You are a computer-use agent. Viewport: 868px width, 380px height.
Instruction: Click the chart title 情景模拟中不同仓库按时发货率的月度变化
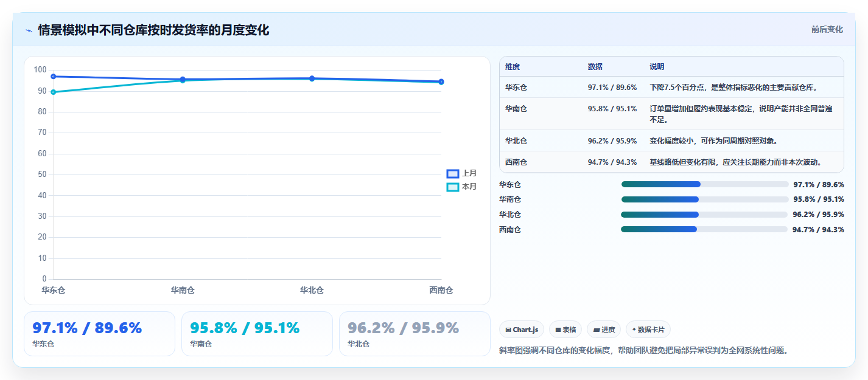(153, 30)
